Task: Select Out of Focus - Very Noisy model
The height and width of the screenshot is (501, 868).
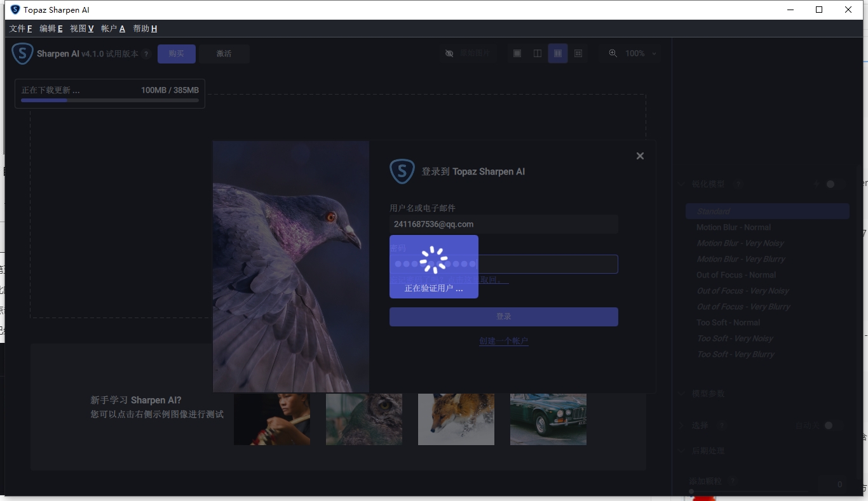Action: (768, 291)
